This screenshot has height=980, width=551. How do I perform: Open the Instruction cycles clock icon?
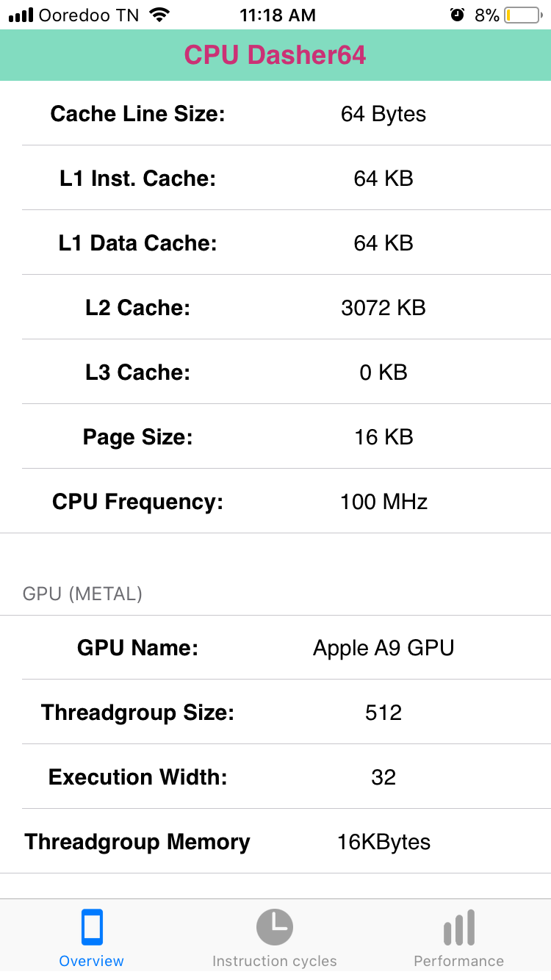[x=275, y=927]
